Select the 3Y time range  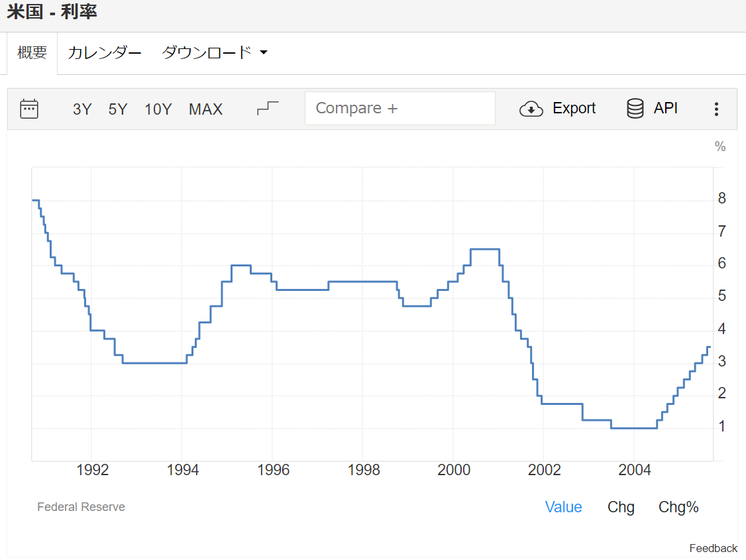[x=82, y=109]
